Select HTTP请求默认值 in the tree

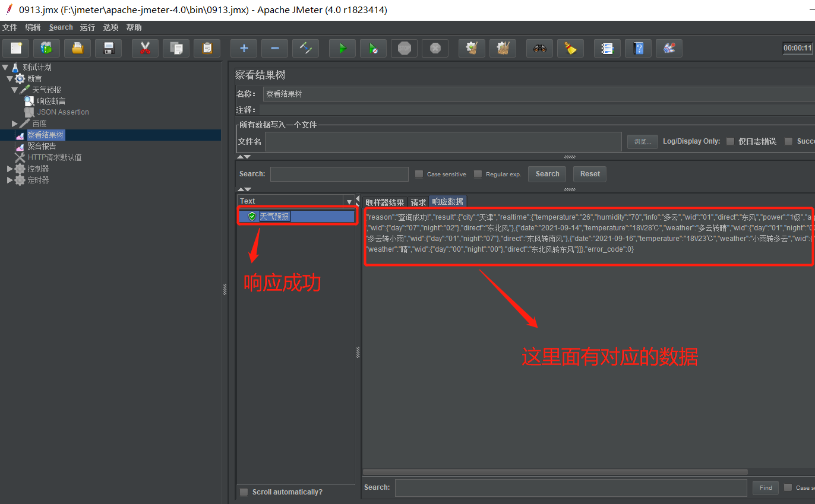pyautogui.click(x=55, y=157)
